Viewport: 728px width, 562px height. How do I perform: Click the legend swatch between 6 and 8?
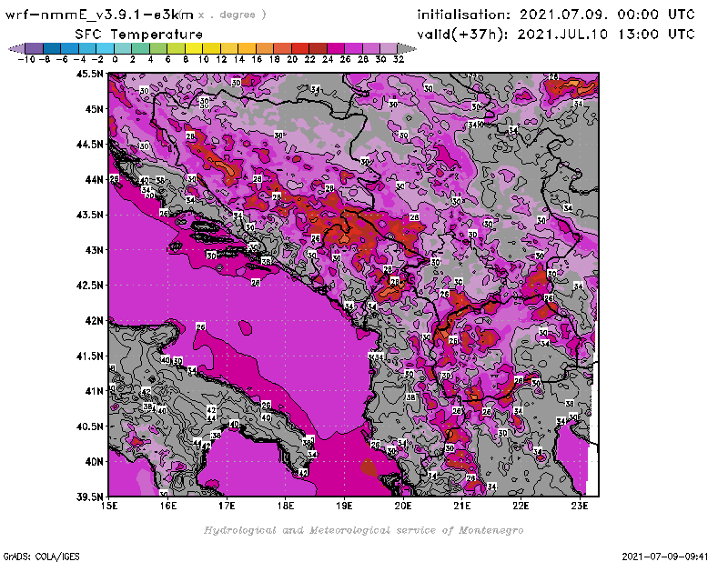pos(176,48)
